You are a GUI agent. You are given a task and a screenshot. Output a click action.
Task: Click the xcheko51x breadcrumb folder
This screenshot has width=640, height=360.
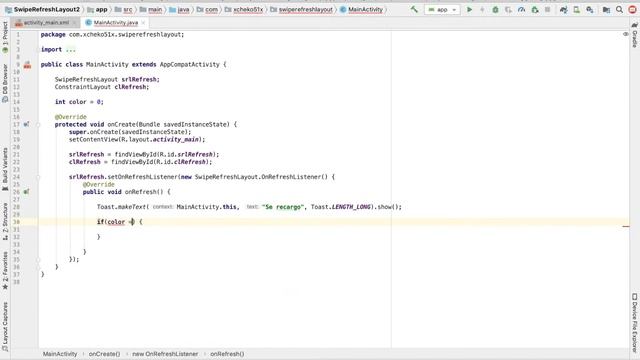pyautogui.click(x=244, y=9)
